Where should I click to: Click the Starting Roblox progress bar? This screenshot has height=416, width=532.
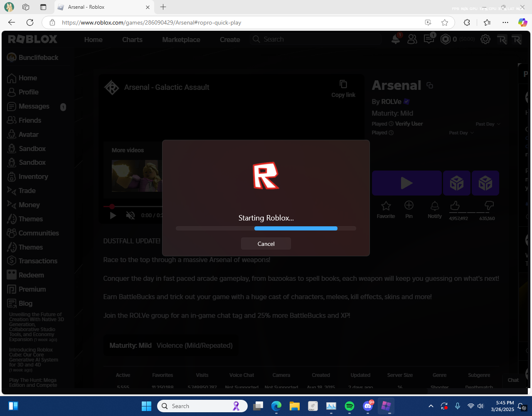(266, 228)
